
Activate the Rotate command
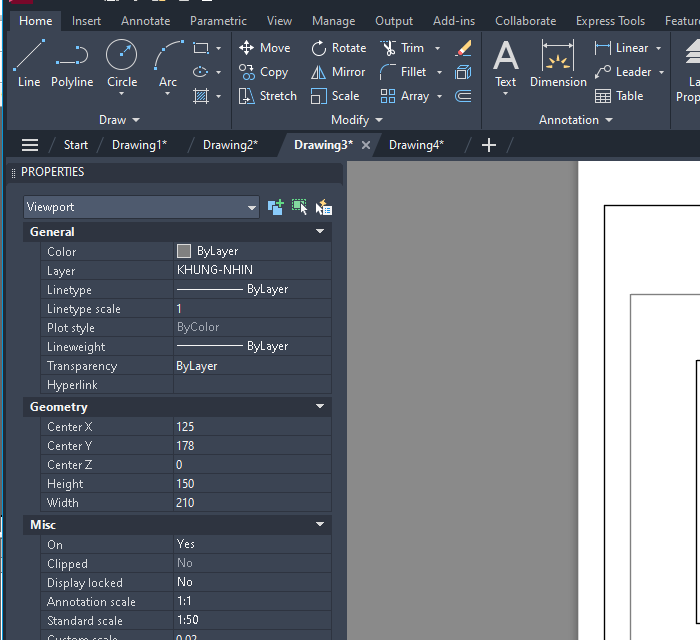[338, 48]
